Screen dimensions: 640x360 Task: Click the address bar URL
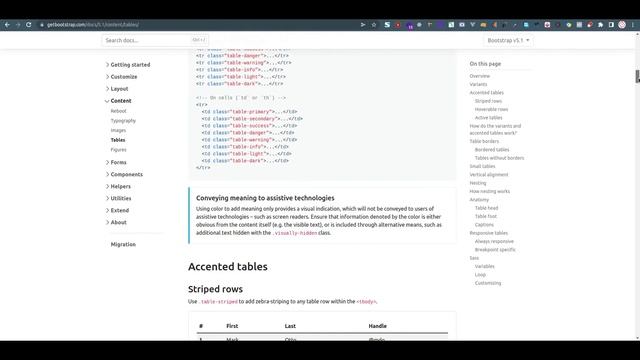tap(93, 25)
